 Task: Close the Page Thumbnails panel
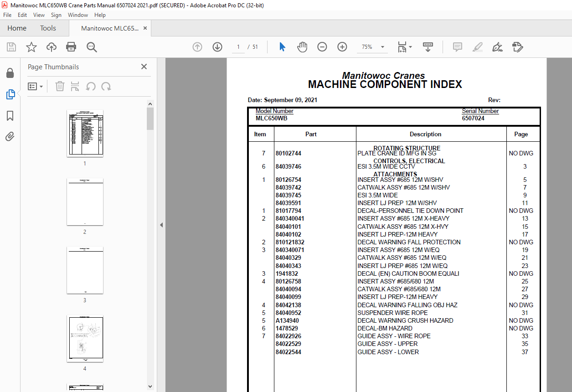[144, 67]
